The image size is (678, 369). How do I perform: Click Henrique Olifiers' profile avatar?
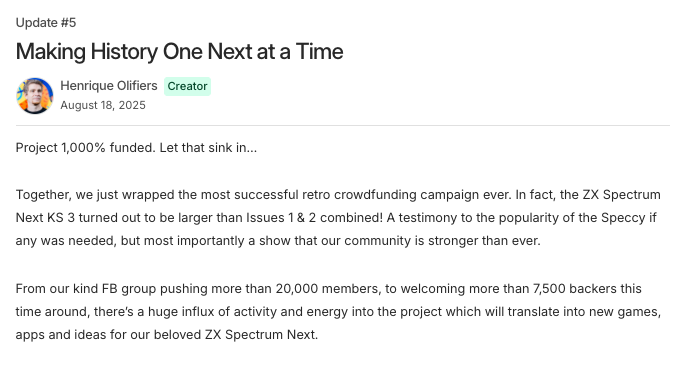click(35, 96)
